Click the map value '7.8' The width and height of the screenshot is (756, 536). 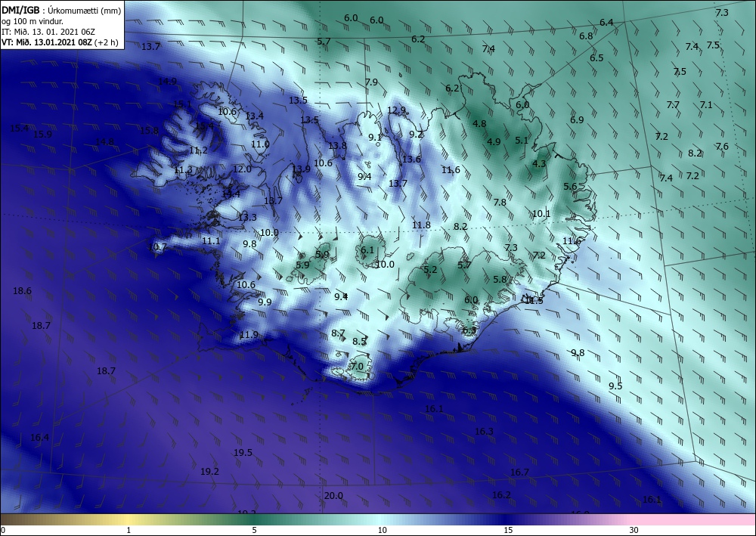click(x=500, y=202)
